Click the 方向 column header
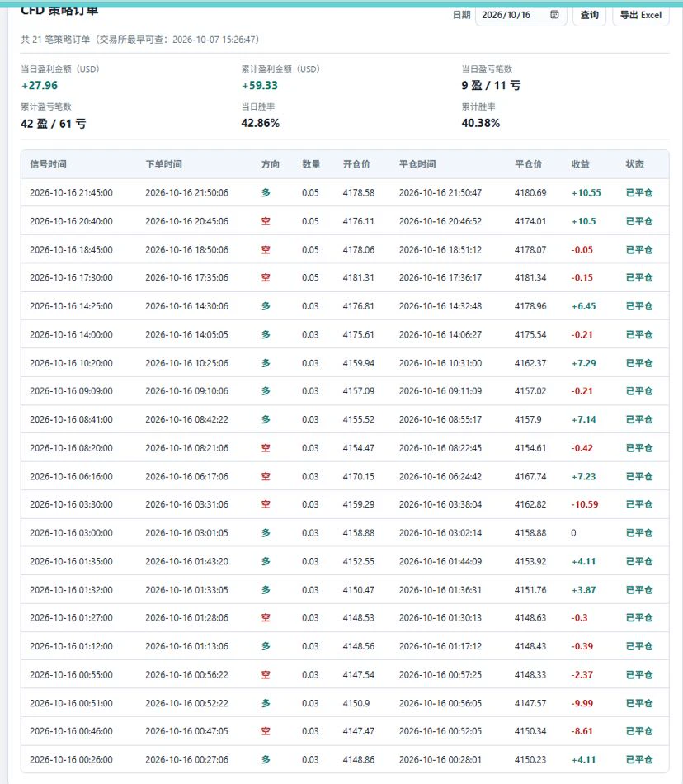The height and width of the screenshot is (784, 683). (x=271, y=164)
